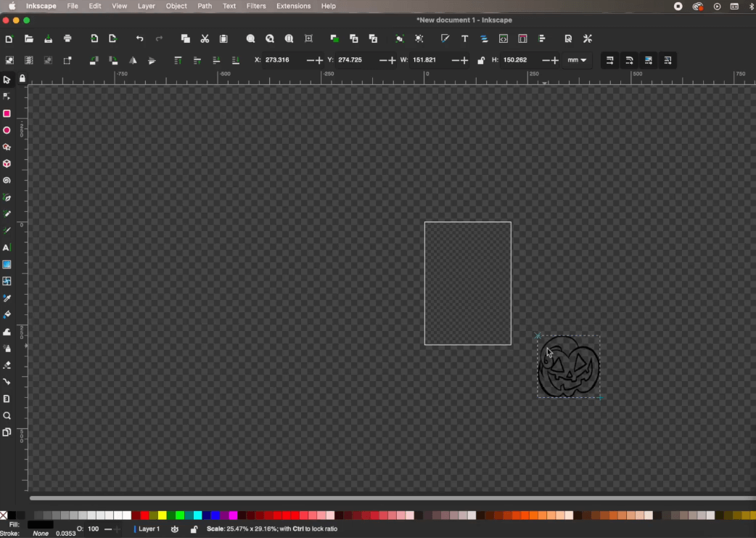Click the Calligraphy tool
The width and height of the screenshot is (756, 538).
pos(7,231)
